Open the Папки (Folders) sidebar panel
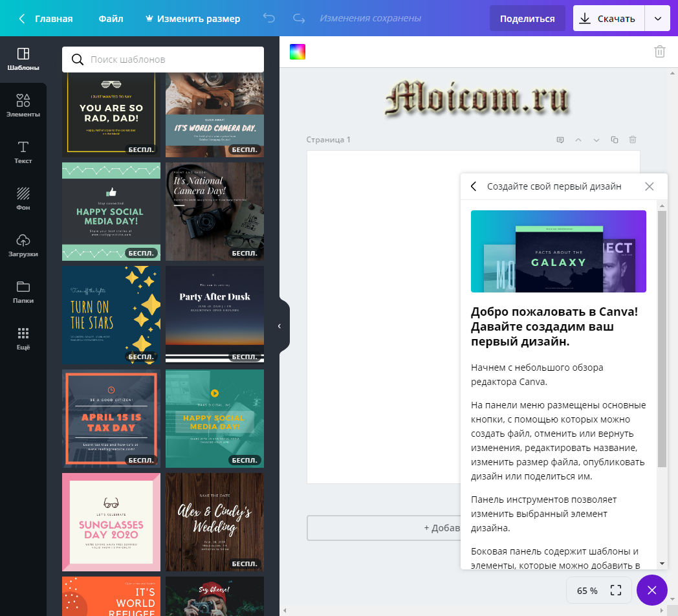This screenshot has width=678, height=616. click(23, 292)
